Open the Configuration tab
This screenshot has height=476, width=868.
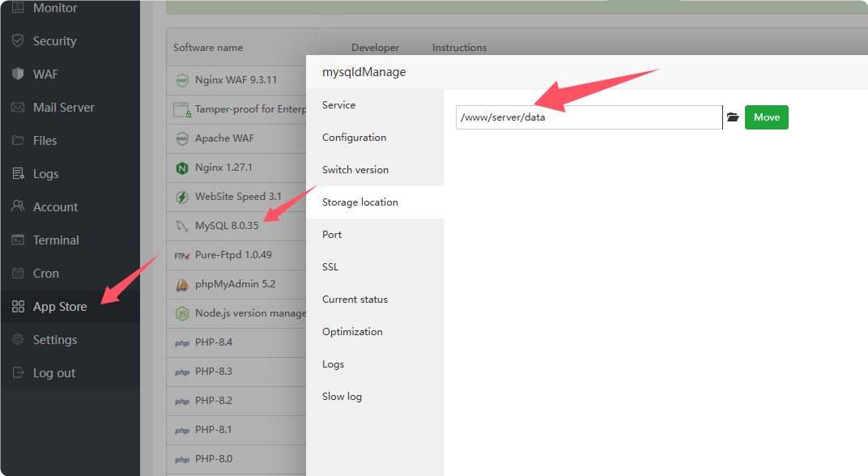[x=375, y=138]
